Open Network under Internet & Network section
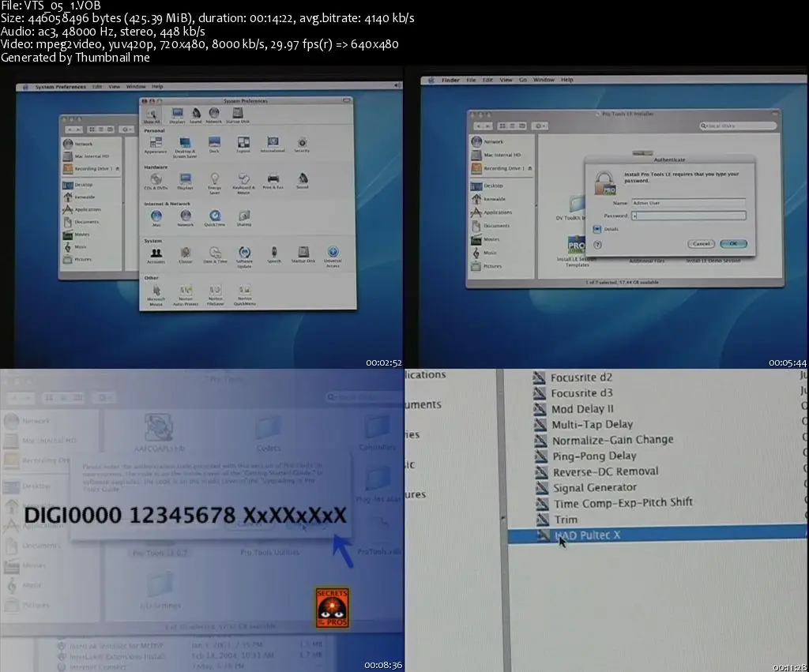Viewport: 809px width, 672px height. 186,218
